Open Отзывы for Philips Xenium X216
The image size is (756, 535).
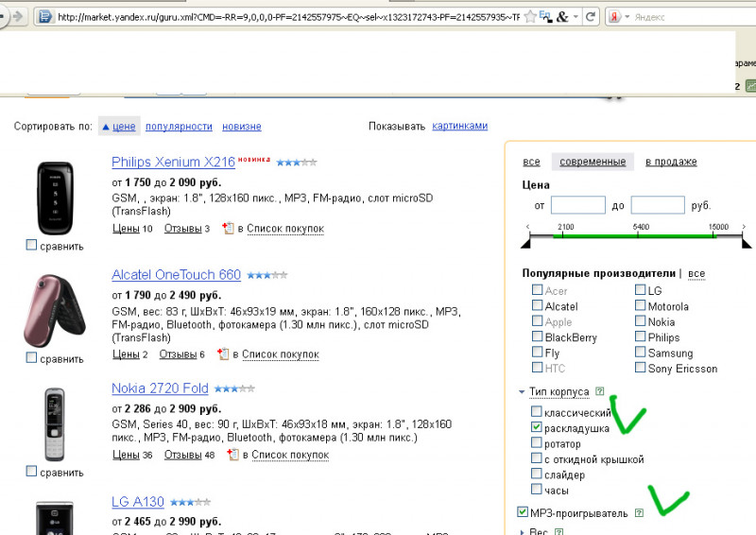pyautogui.click(x=182, y=229)
